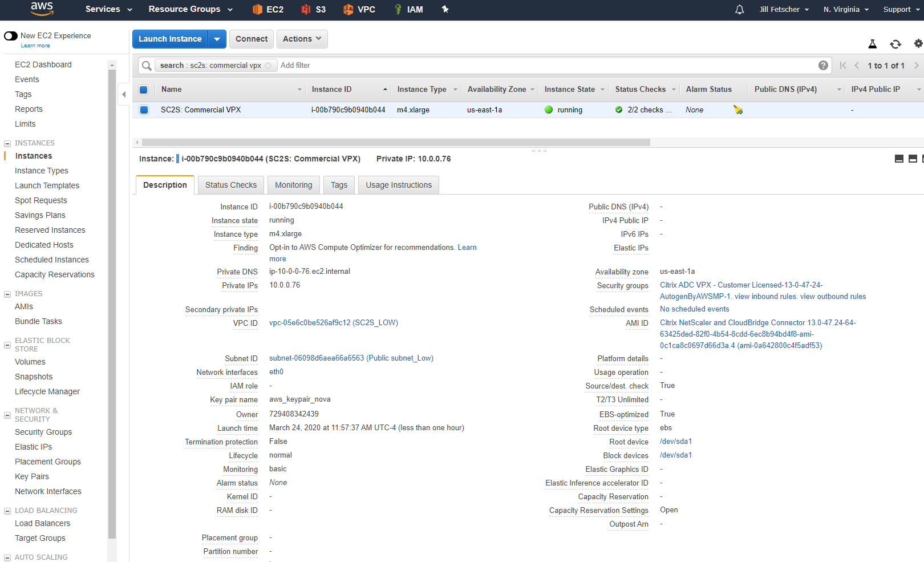Toggle the New EC2 Experience switch
The height and width of the screenshot is (562, 924).
(x=11, y=36)
